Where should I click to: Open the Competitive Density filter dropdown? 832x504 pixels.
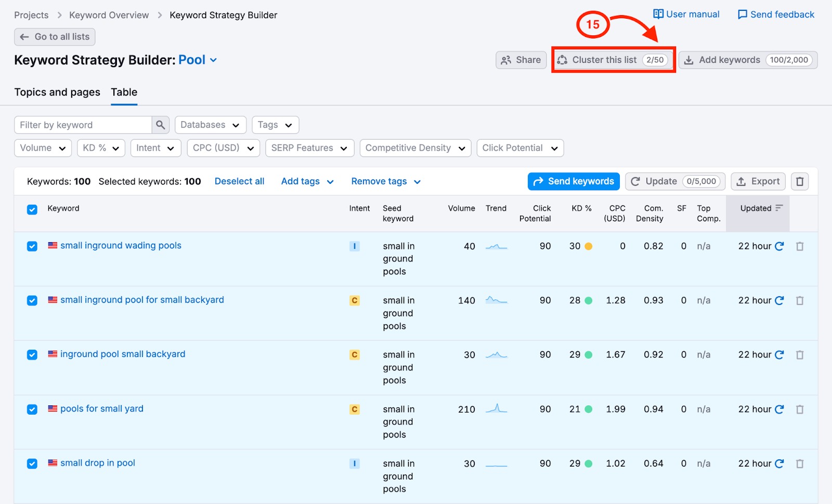click(415, 148)
